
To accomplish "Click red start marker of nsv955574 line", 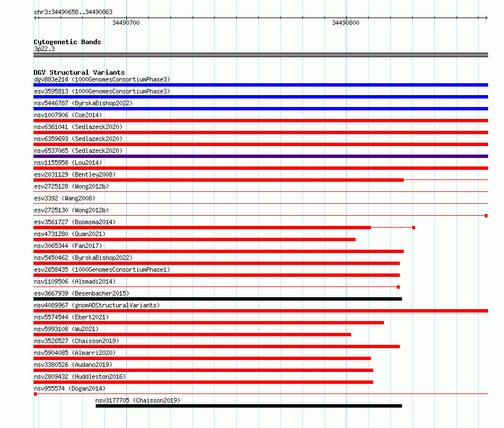I will click(x=35, y=394).
